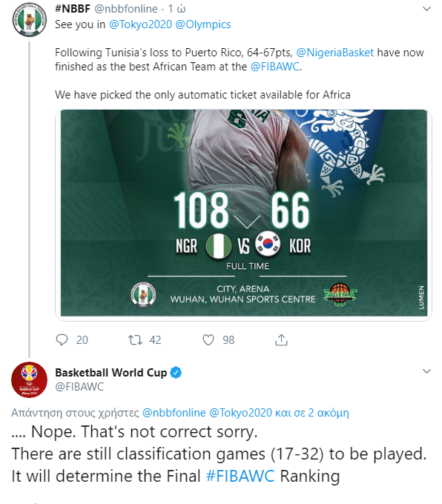Open the share icon under NBBF tweet

(281, 339)
